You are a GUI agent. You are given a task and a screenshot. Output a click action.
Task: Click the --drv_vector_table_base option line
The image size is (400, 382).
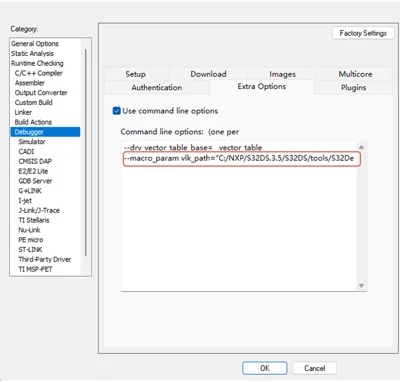[x=193, y=147]
